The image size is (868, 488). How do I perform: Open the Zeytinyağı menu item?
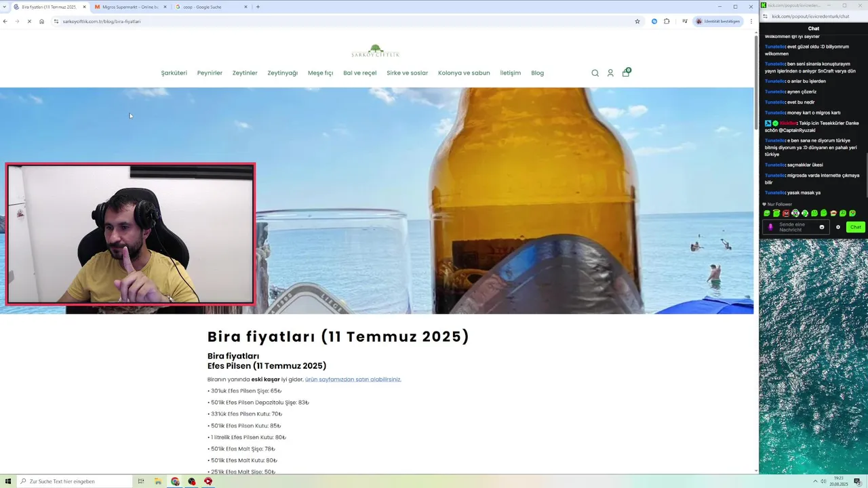(x=282, y=73)
